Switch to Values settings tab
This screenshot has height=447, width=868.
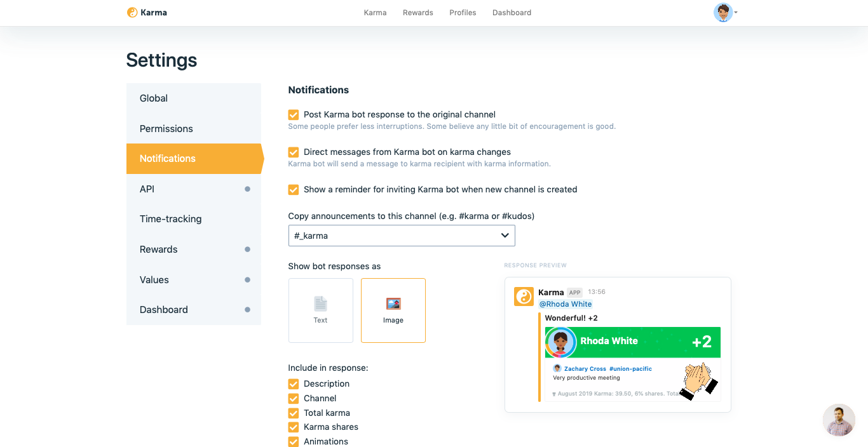[x=194, y=279]
